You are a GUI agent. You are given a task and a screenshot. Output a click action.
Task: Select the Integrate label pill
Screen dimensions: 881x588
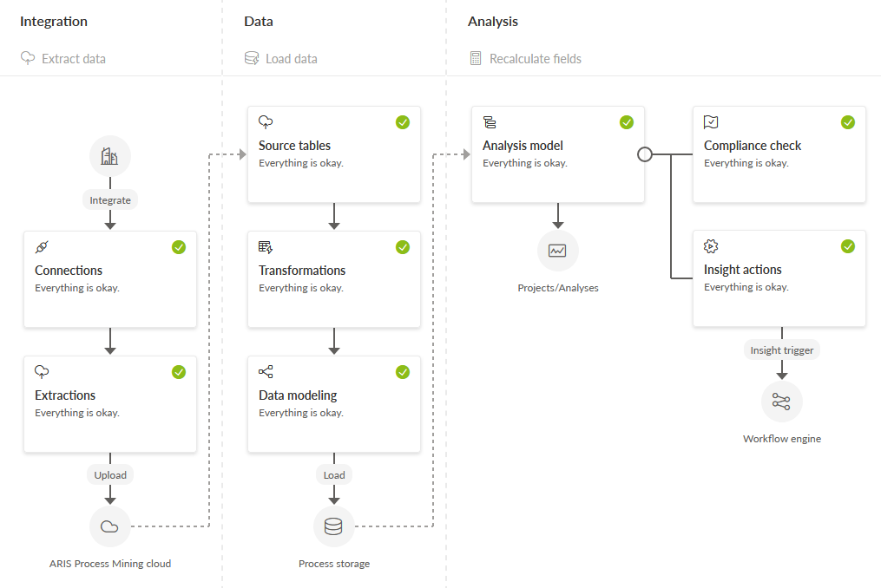coord(110,200)
